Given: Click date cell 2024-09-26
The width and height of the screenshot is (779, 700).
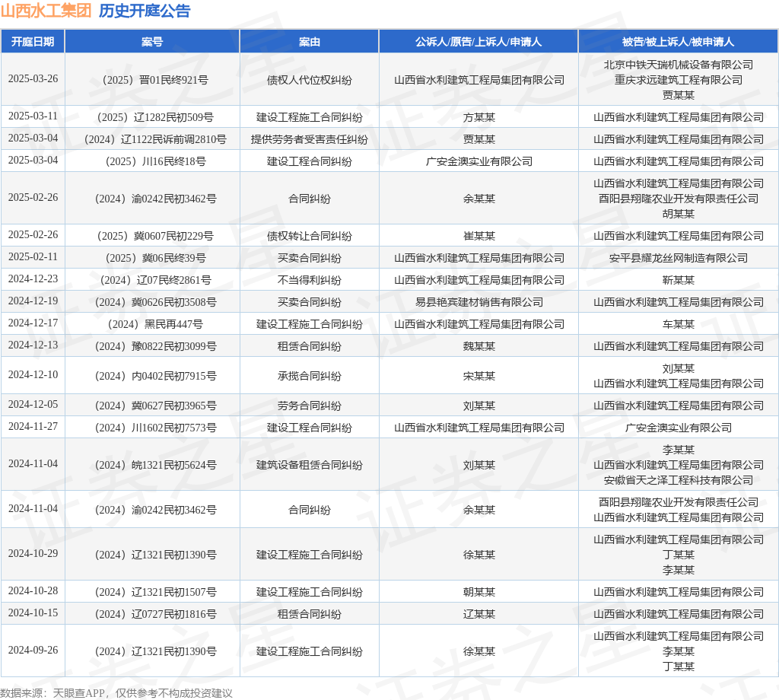Looking at the screenshot, I should (x=33, y=651).
